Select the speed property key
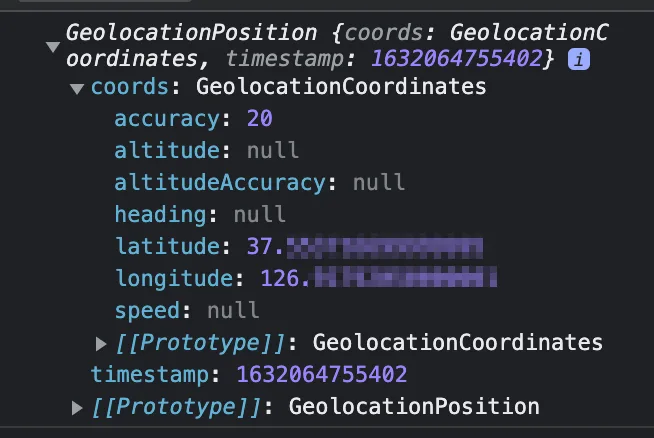 [x=148, y=311]
